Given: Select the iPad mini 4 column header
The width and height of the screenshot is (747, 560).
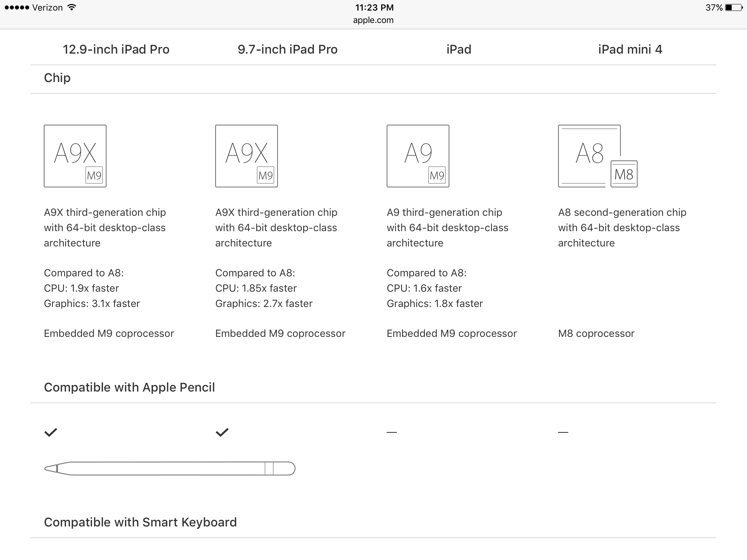Looking at the screenshot, I should click(630, 49).
